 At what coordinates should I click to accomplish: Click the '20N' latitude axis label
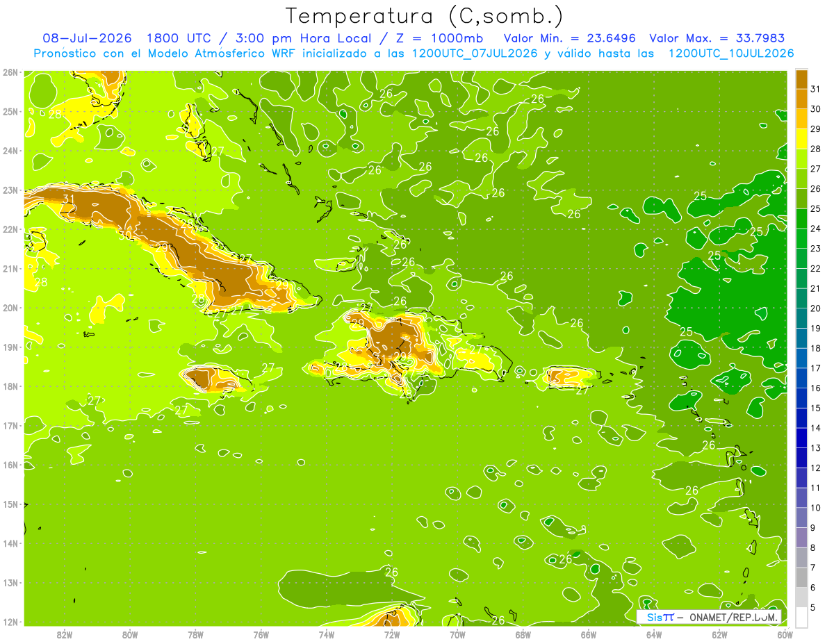10,308
